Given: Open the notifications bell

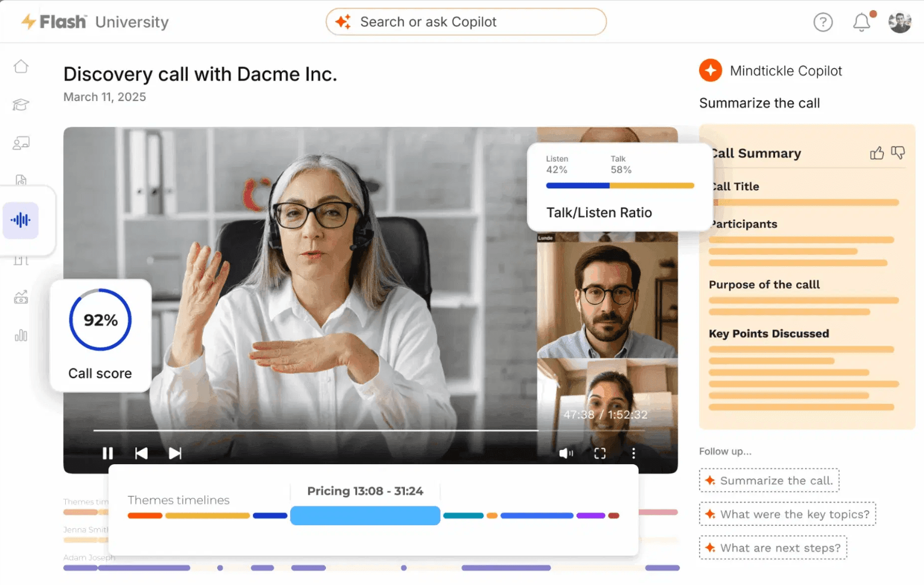Looking at the screenshot, I should point(862,22).
